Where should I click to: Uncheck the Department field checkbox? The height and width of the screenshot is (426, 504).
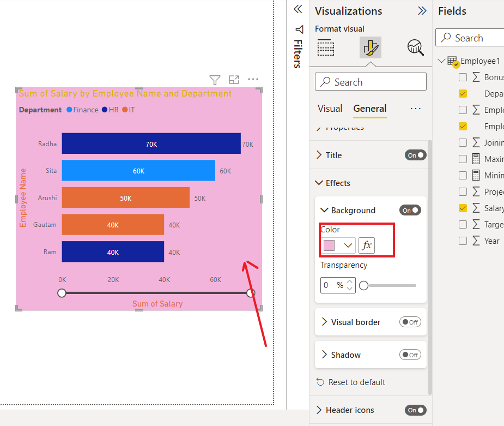tap(463, 94)
